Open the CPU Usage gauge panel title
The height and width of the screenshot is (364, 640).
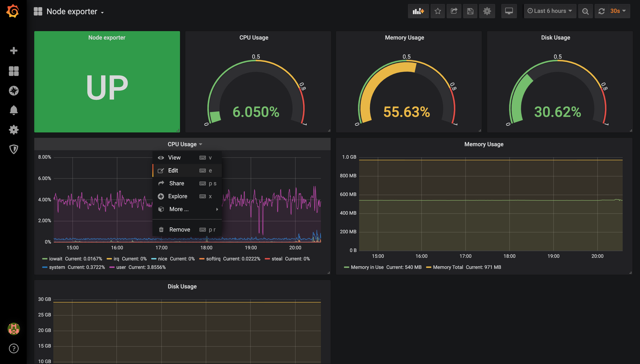point(254,38)
